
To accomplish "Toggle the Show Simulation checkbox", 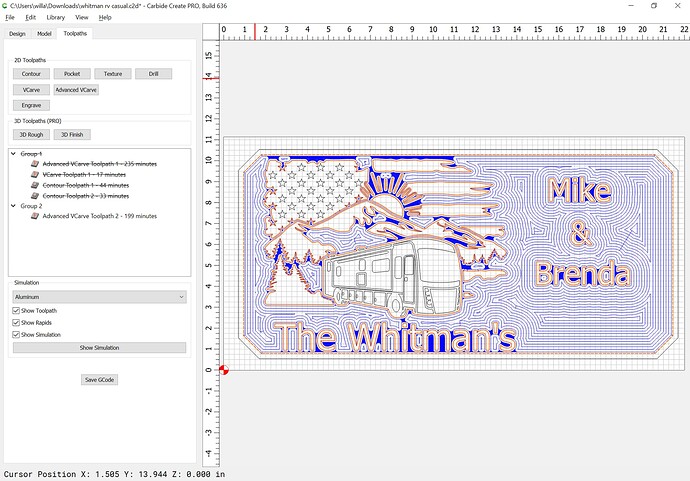I will 16,334.
